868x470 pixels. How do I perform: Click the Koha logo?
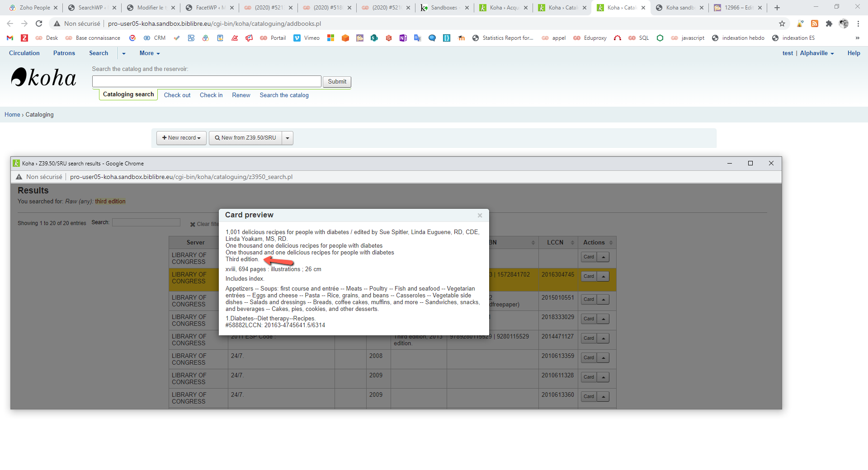(43, 77)
